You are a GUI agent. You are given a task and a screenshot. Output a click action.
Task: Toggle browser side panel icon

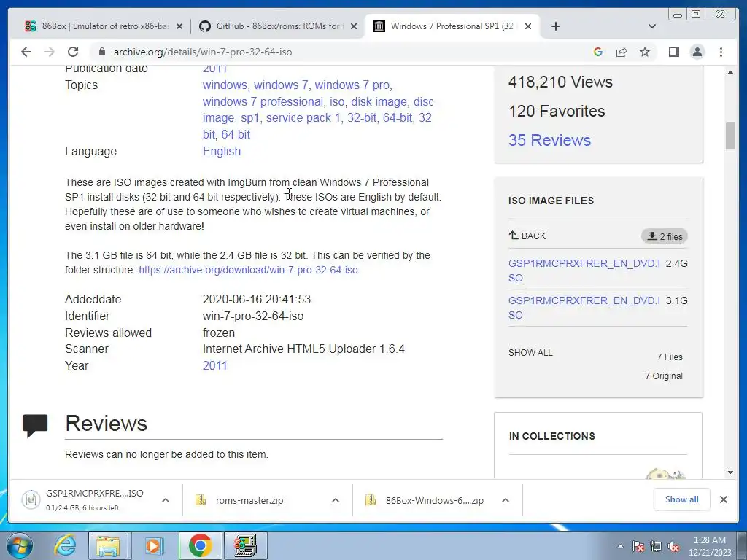click(x=673, y=52)
